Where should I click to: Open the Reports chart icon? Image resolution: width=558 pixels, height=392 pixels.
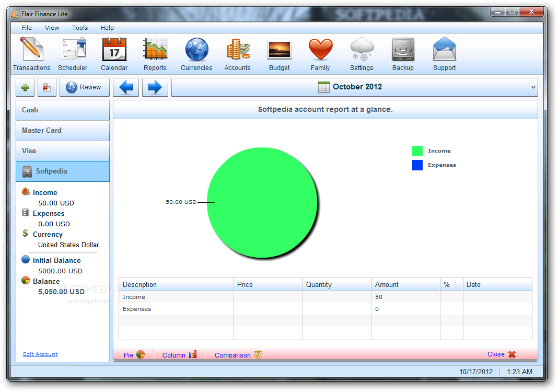tap(155, 49)
